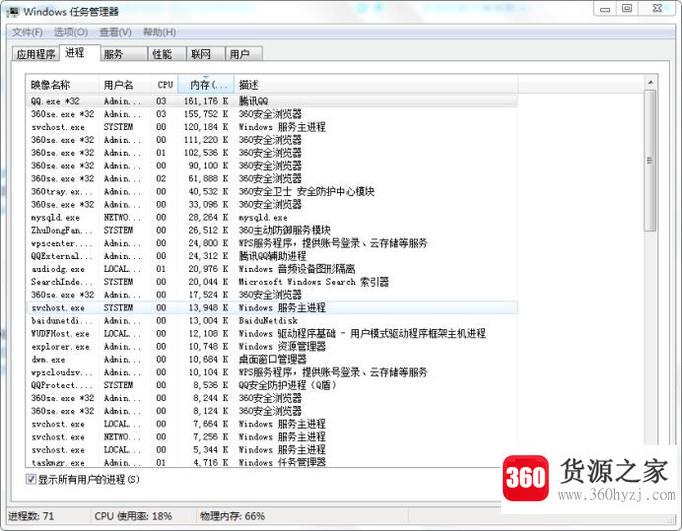The width and height of the screenshot is (682, 531).
Task: Close the Task Manager window
Action: click(657, 9)
